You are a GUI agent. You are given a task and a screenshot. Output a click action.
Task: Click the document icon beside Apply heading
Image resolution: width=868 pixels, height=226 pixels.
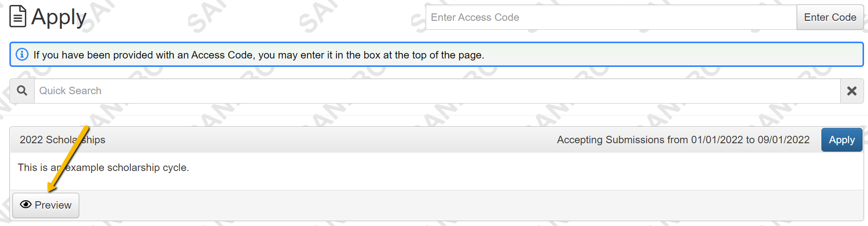coord(18,16)
